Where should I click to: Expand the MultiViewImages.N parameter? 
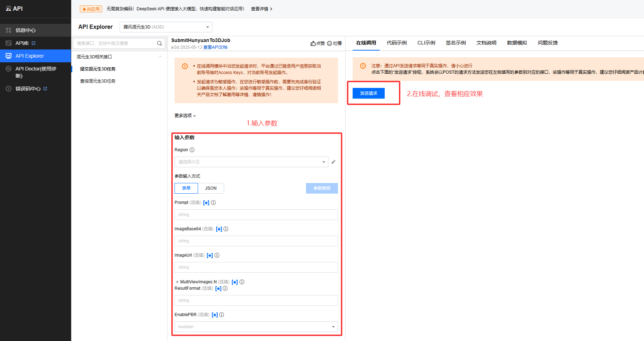(177, 282)
